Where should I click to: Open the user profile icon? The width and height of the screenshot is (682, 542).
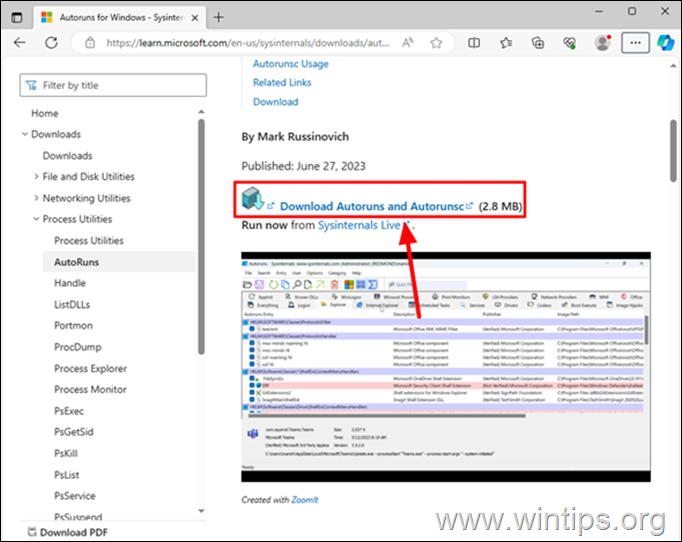tap(603, 43)
